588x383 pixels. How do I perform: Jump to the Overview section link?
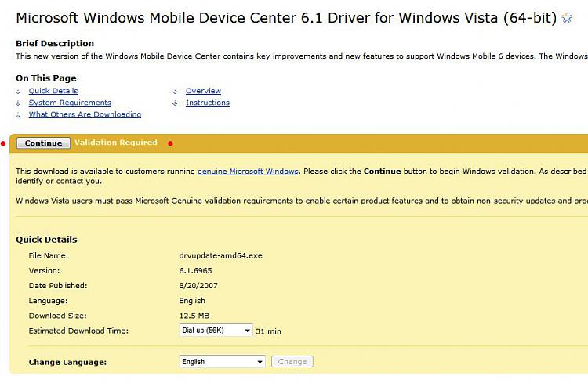pos(203,91)
